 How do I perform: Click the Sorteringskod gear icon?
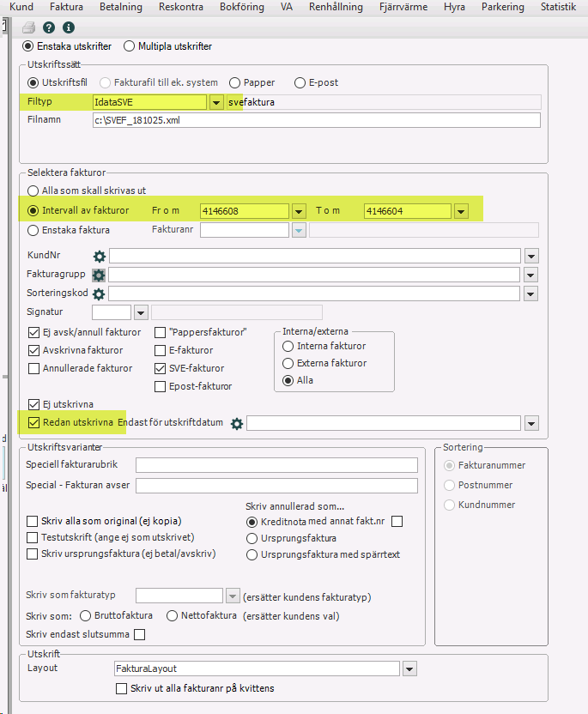pyautogui.click(x=99, y=293)
